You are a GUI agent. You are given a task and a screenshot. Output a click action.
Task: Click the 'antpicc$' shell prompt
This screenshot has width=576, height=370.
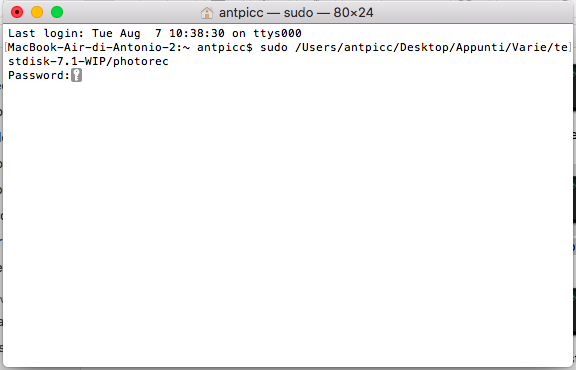pos(225,47)
